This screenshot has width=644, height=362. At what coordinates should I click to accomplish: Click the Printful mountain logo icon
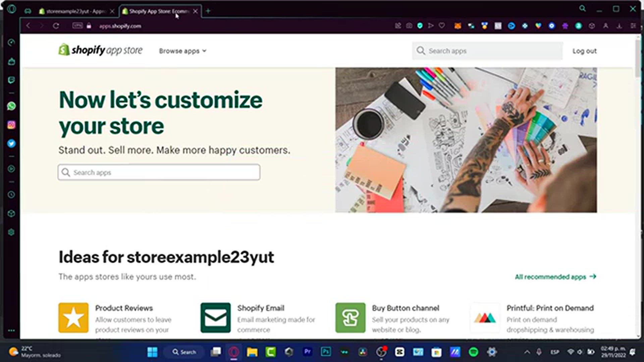click(485, 318)
